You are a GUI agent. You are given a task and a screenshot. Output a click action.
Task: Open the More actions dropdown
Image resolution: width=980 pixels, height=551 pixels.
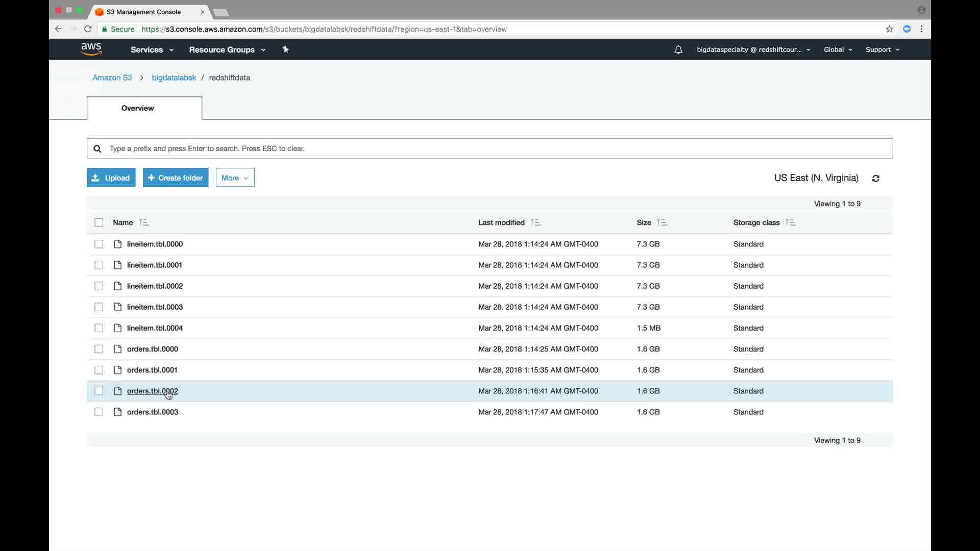235,178
